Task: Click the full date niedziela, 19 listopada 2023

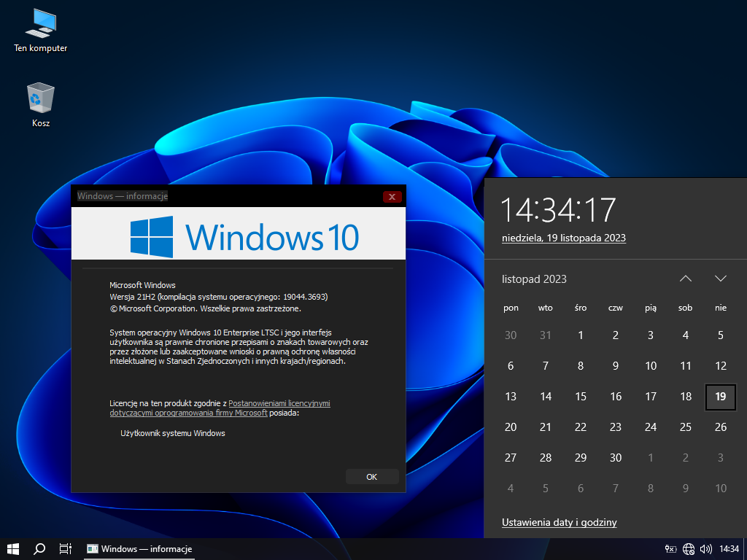Action: 563,238
